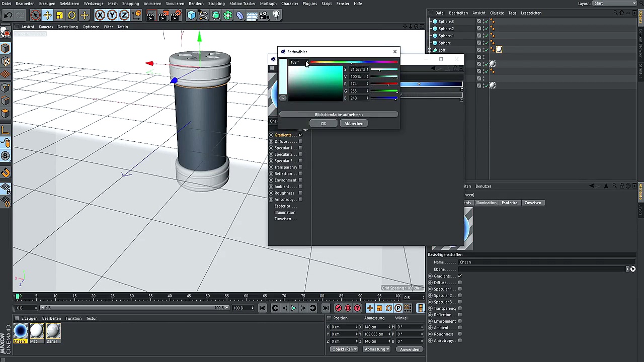Enable Transparency checkbox in the Attribute panel

click(x=460, y=309)
